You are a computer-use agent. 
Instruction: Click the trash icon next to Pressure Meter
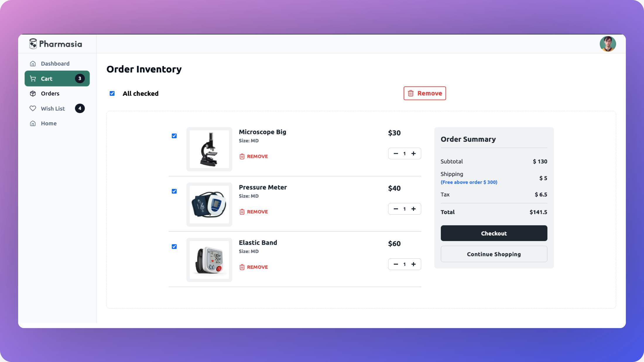coord(241,211)
